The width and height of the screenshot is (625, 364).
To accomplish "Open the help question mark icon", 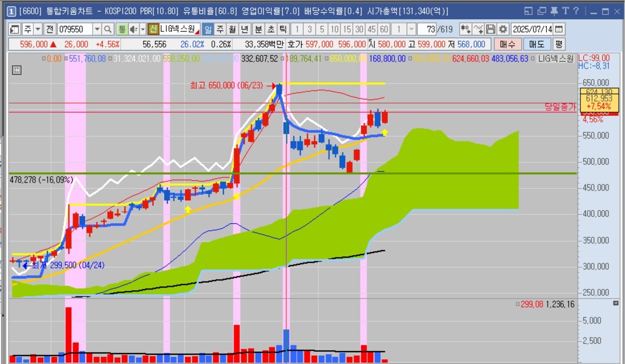I will [576, 11].
